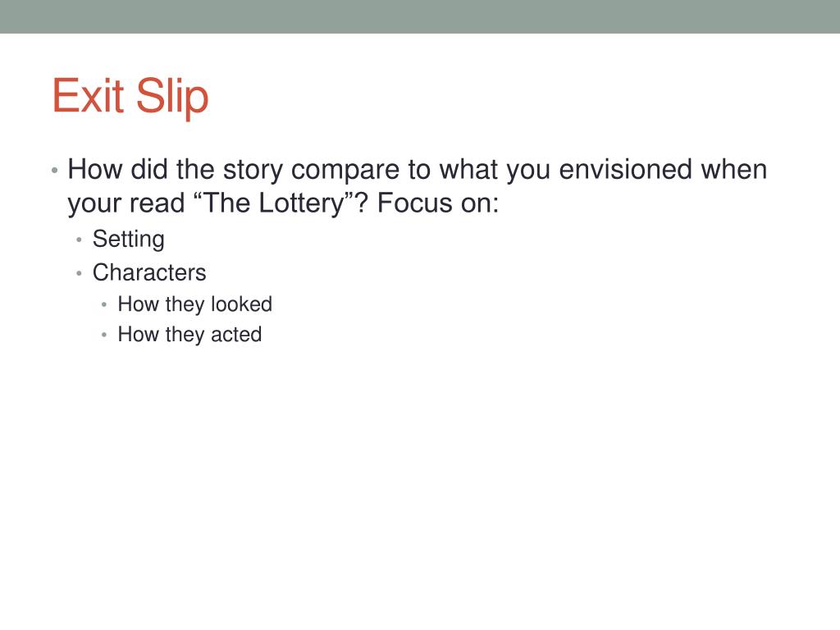This screenshot has width=840, height=630.
Task: Select the "How they looked" line
Action: pyautogui.click(x=195, y=304)
